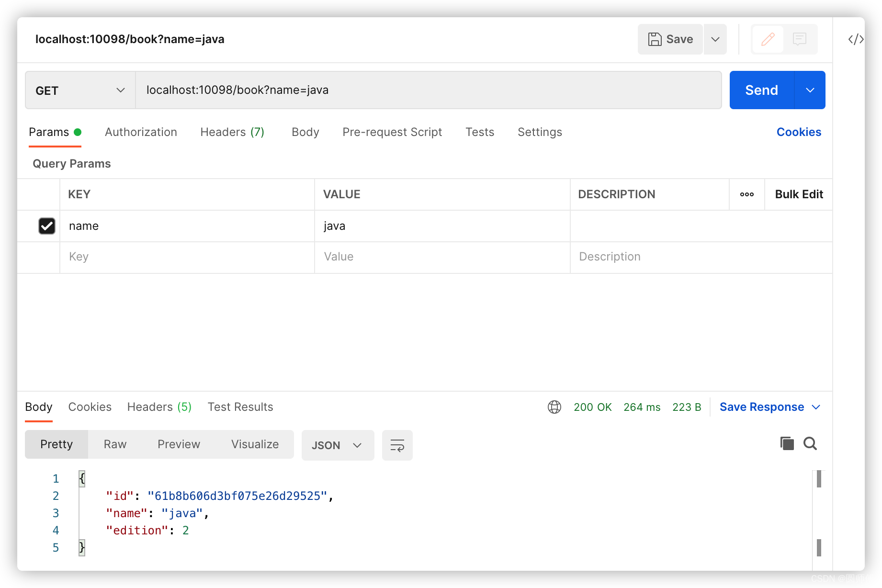Open the Save options dropdown arrow
This screenshot has height=588, width=882.
coord(715,39)
